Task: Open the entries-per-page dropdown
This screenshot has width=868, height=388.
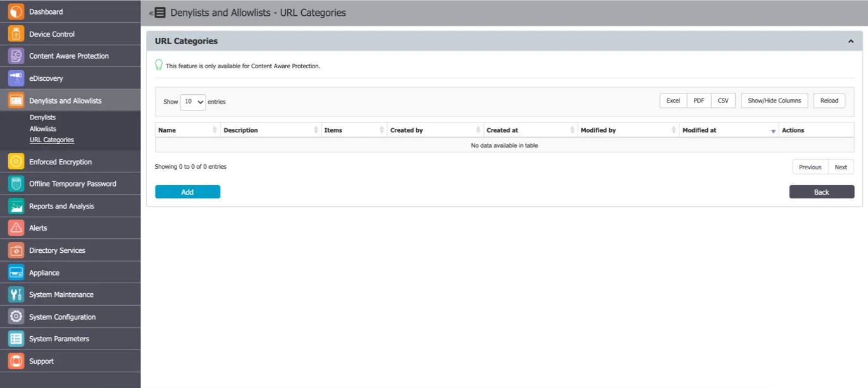Action: click(x=193, y=102)
